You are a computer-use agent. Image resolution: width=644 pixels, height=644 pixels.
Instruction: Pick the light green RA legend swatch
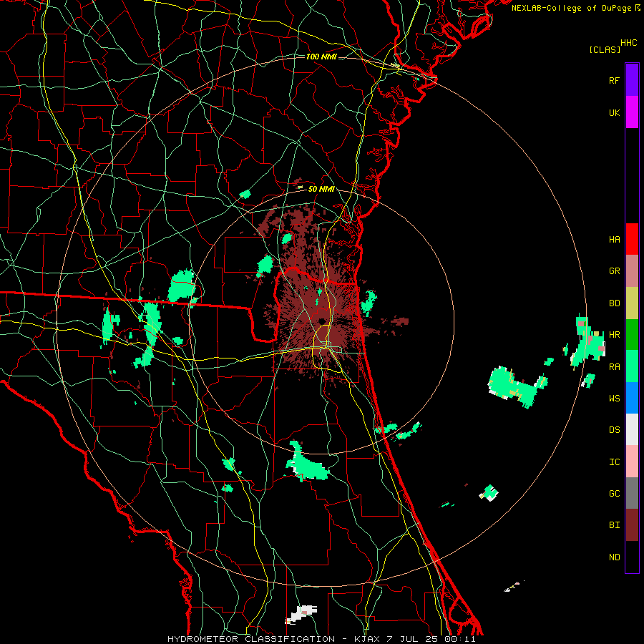click(632, 366)
